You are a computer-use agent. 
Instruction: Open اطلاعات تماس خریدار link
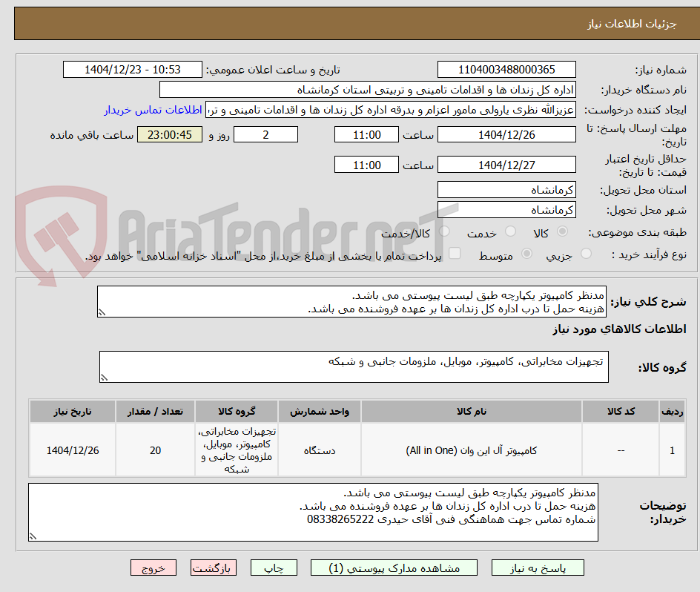(153, 110)
